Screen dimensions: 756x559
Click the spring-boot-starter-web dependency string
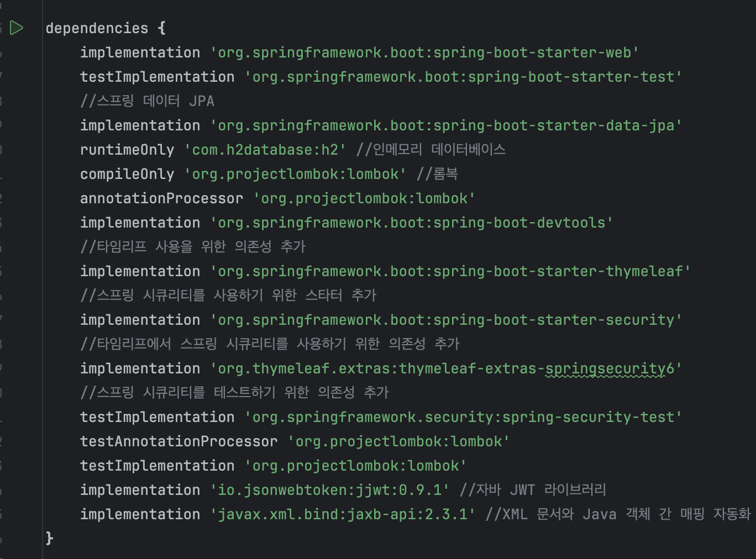click(424, 52)
